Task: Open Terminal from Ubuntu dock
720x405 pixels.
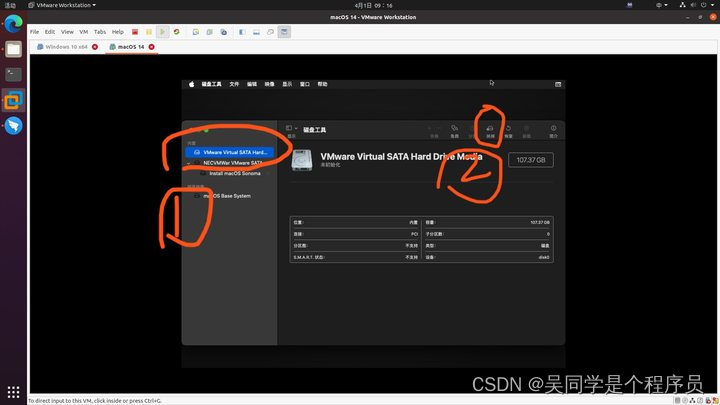Action: [x=13, y=74]
